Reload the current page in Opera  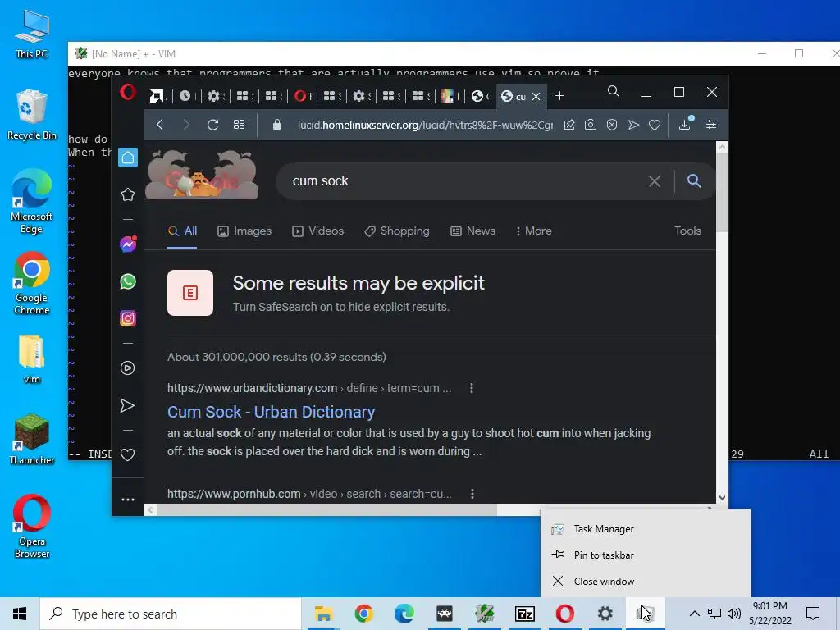(x=212, y=125)
